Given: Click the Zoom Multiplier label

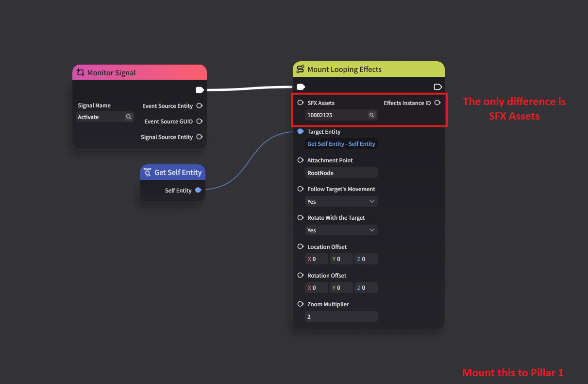Looking at the screenshot, I should (x=328, y=304).
